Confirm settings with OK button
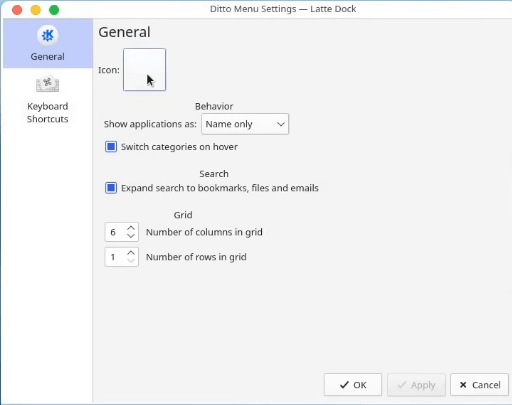This screenshot has height=405, width=512. pos(353,385)
